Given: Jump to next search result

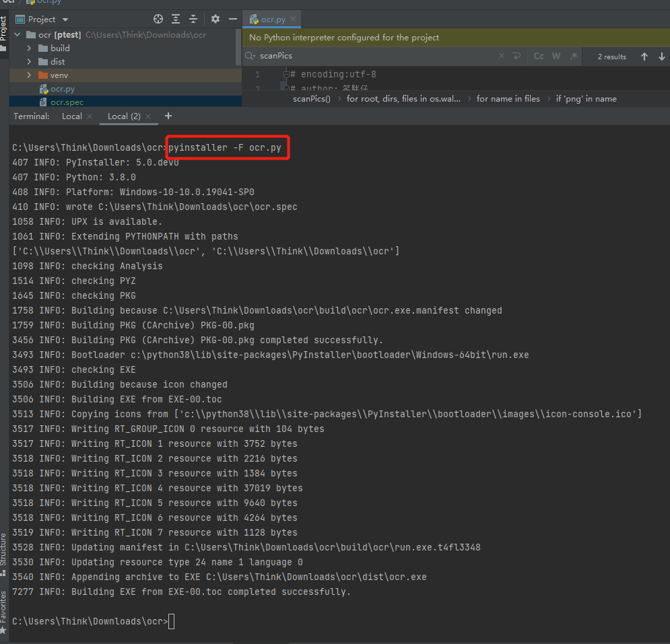Looking at the screenshot, I should [x=663, y=57].
